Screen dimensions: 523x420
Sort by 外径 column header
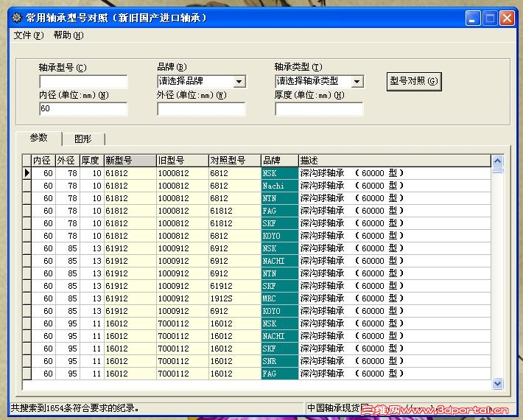[x=67, y=161]
